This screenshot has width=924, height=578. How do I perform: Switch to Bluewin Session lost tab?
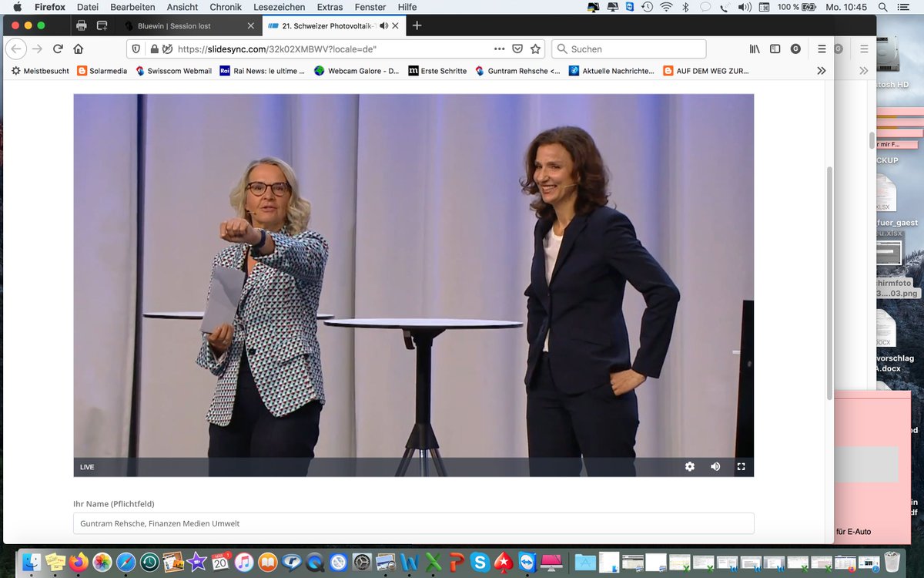pos(189,25)
